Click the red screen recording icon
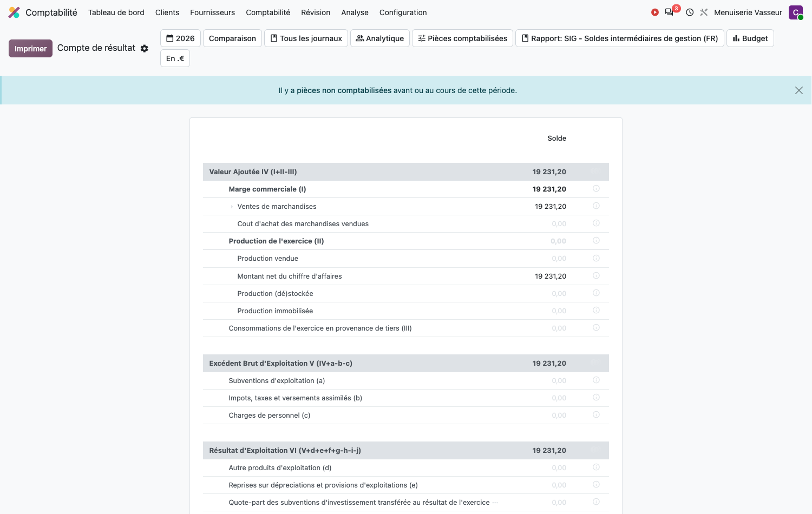This screenshot has height=514, width=812. 655,12
